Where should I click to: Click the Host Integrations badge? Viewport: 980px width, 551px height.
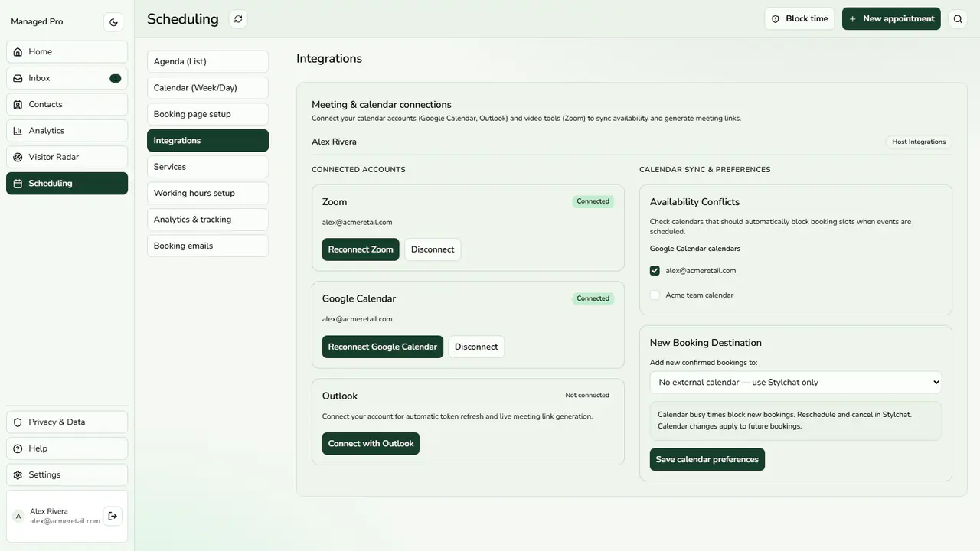919,142
